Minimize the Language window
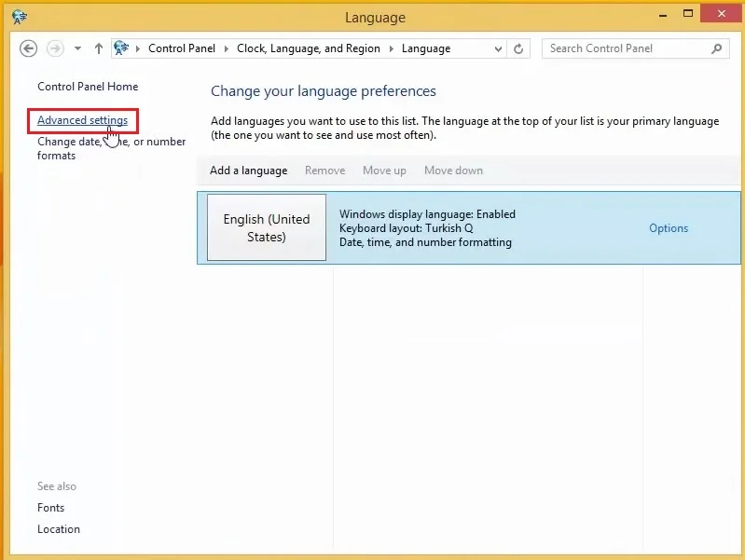745x560 pixels. tap(663, 15)
